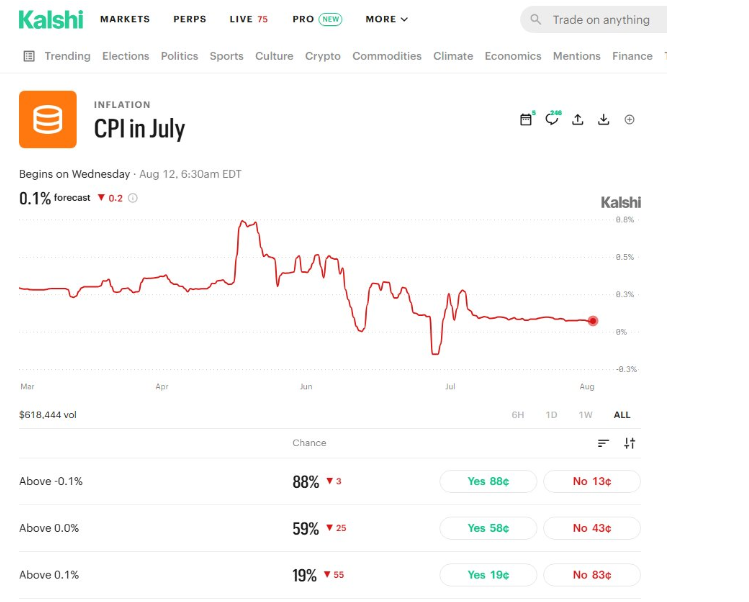Switch chart range to 1W

coord(585,415)
